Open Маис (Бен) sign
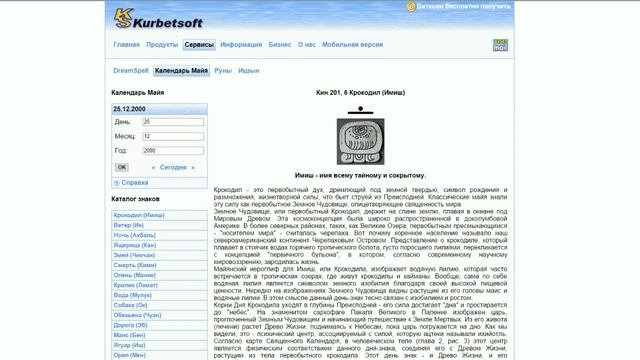This screenshot has height=360, width=640. click(129, 335)
